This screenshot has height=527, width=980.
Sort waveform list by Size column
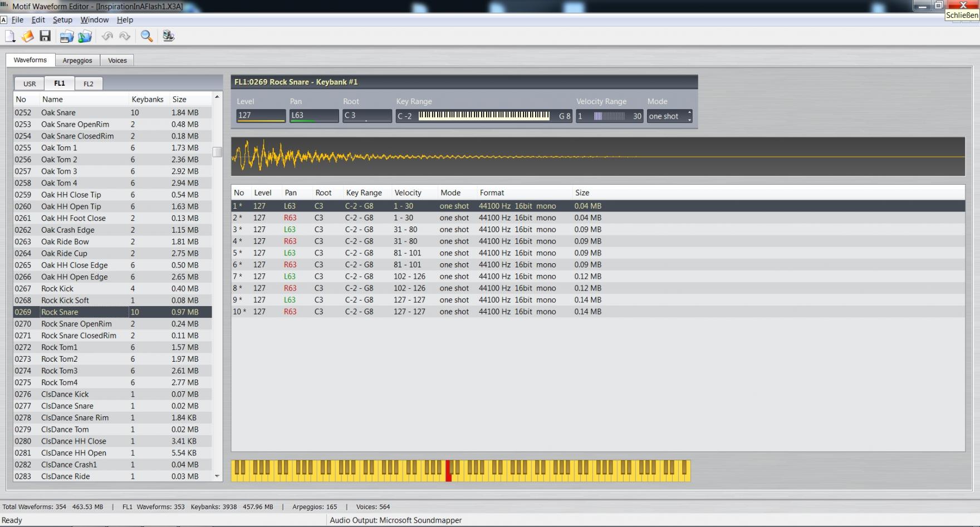click(190, 99)
